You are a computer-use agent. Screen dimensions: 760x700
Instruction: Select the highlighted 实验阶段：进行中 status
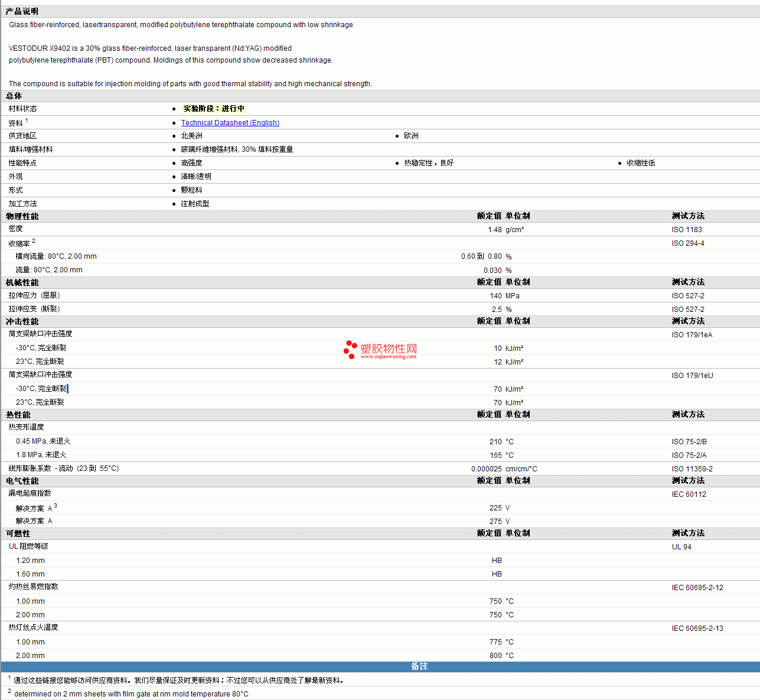click(x=213, y=109)
